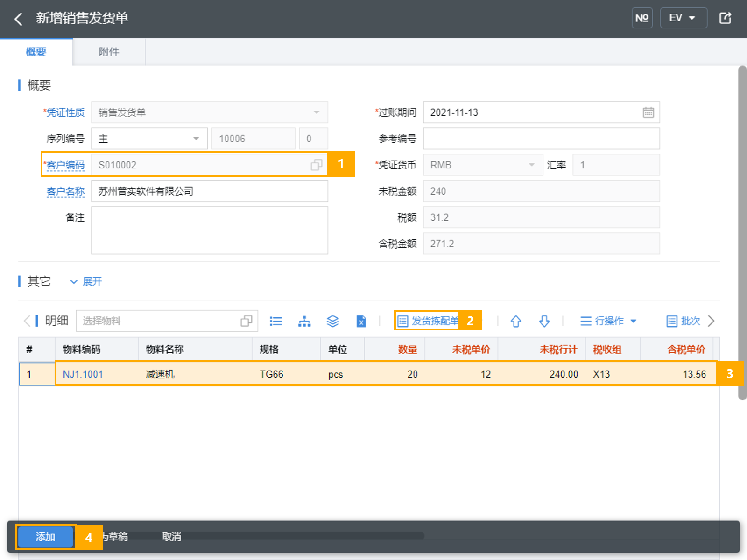Viewport: 747px width, 560px height.
Task: Click the 过账期间 date field
Action: [x=541, y=112]
